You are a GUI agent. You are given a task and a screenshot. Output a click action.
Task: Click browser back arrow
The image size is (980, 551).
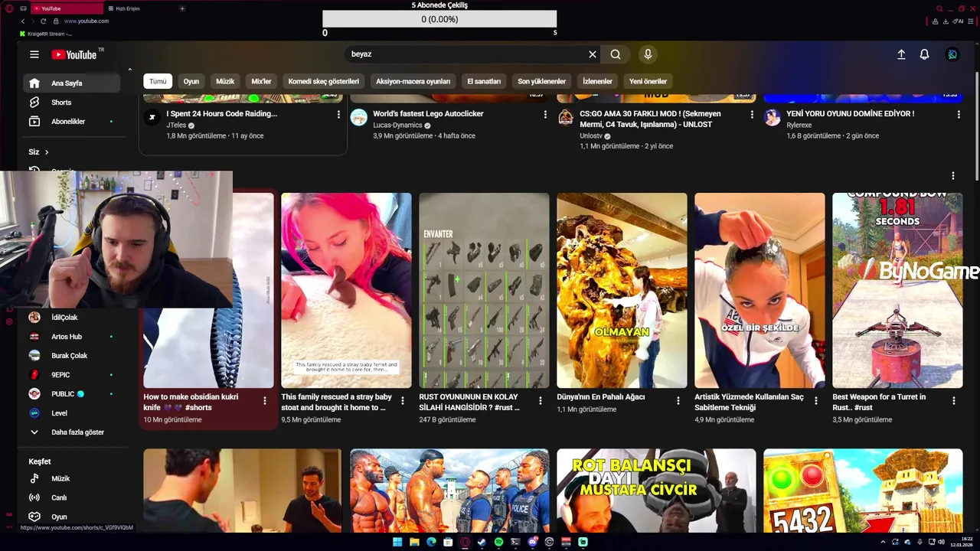[x=23, y=21]
